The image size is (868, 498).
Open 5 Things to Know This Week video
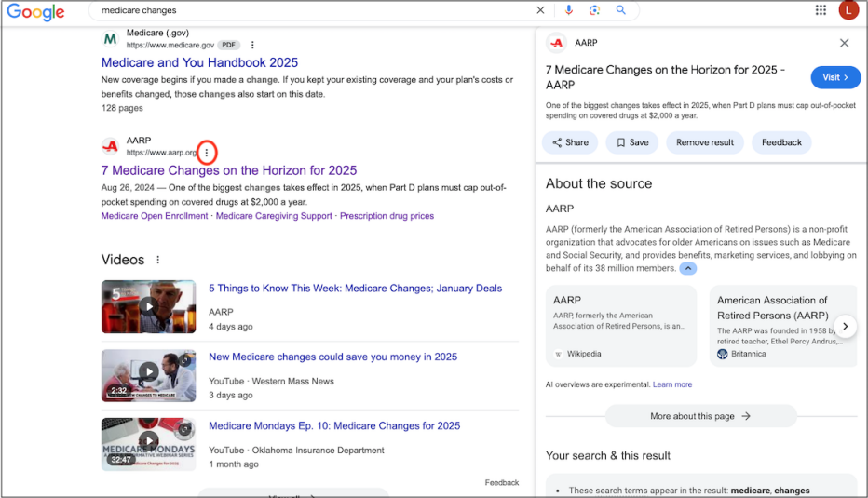(356, 289)
